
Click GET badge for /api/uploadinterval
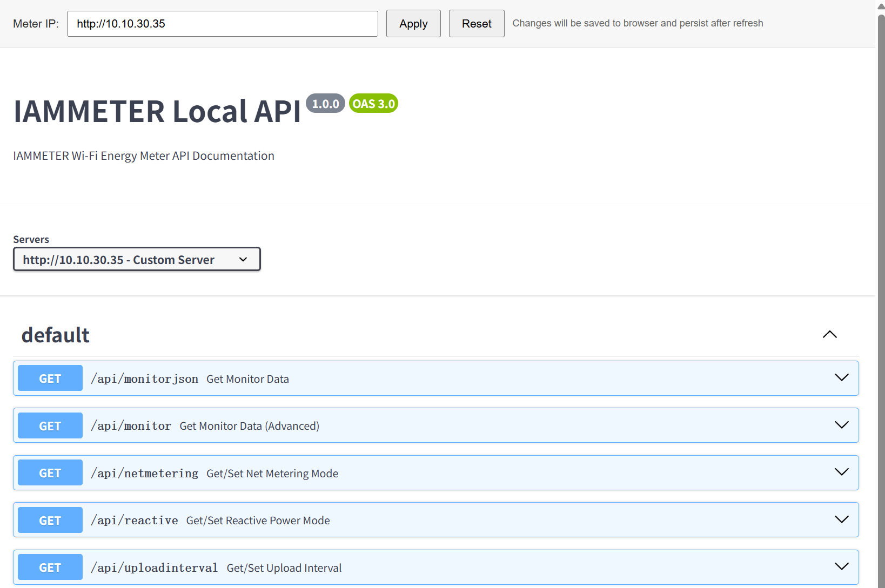pos(50,567)
